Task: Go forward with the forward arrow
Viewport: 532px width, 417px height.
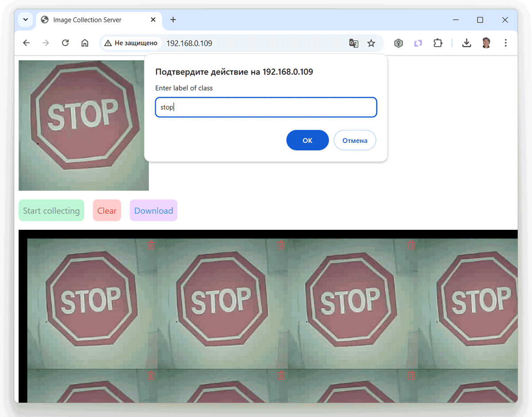Action: coord(46,43)
